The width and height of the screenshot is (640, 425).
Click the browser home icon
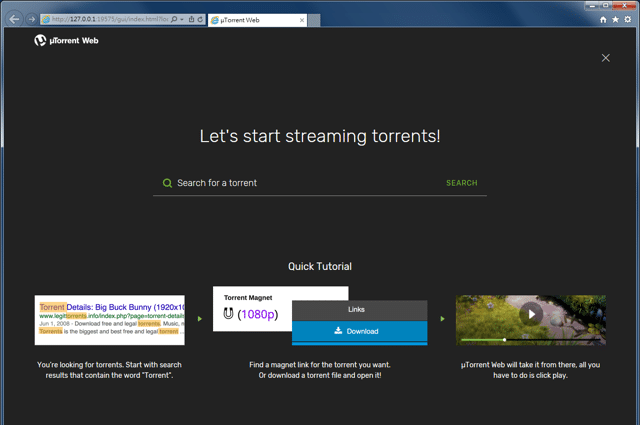pyautogui.click(x=603, y=20)
